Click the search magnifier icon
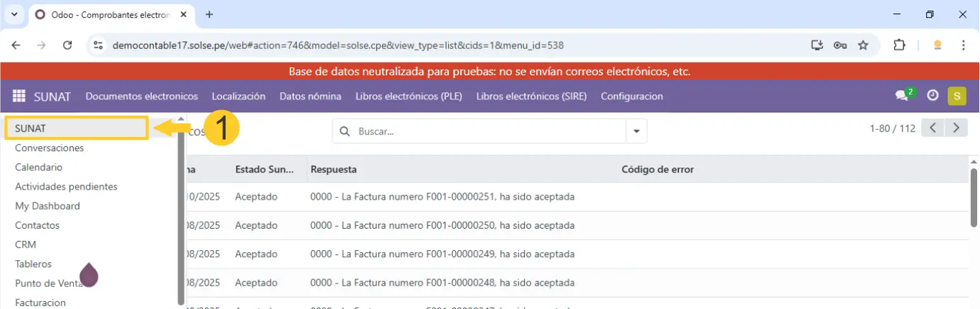 pos(346,131)
